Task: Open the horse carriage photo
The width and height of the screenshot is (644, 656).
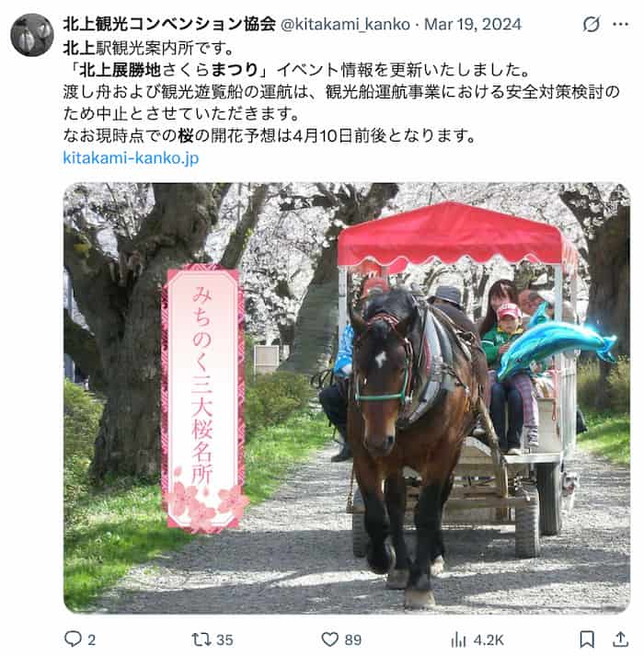Action: click(347, 398)
